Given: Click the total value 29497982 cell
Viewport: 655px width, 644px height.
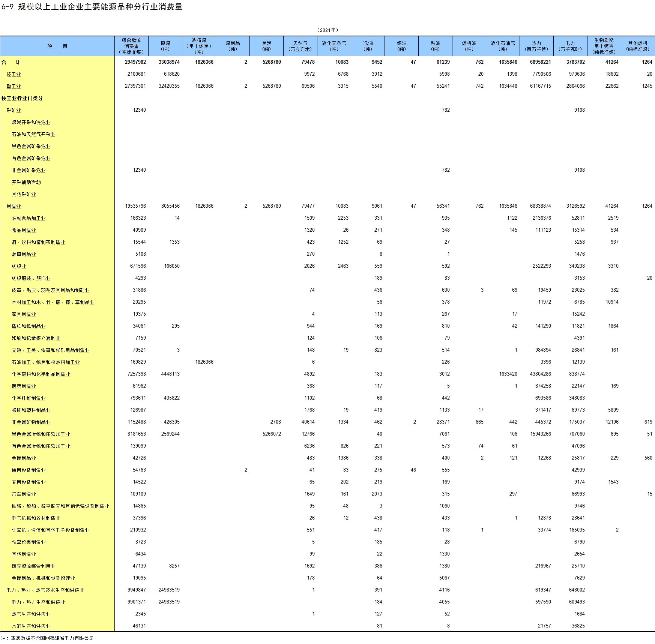Looking at the screenshot, I should pos(135,62).
